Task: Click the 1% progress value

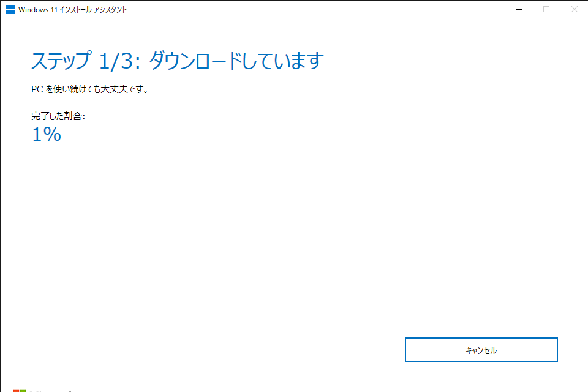Action: (x=46, y=134)
